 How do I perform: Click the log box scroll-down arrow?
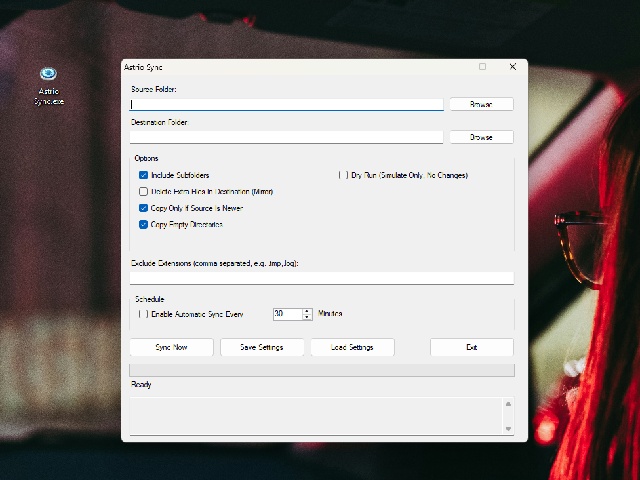508,429
